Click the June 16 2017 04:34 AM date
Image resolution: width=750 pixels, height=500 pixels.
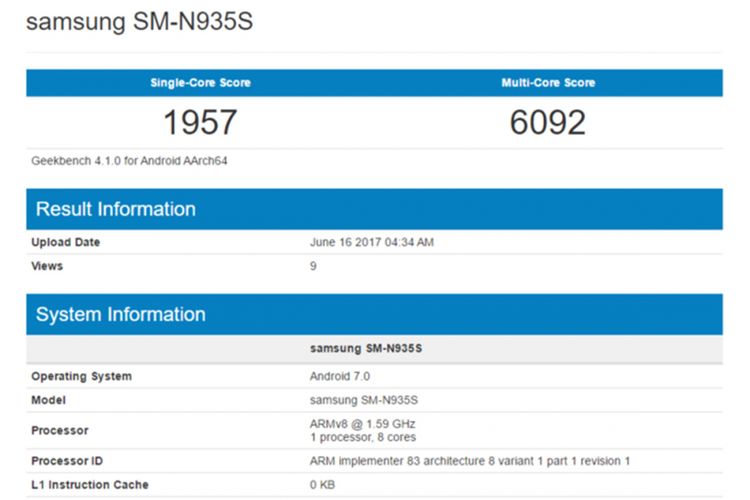pos(372,242)
